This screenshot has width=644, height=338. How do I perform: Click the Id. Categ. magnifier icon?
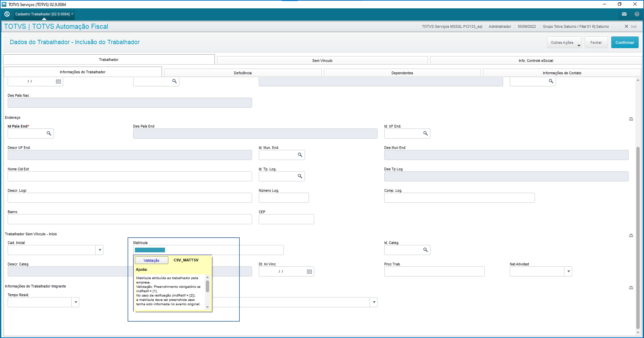(x=425, y=250)
